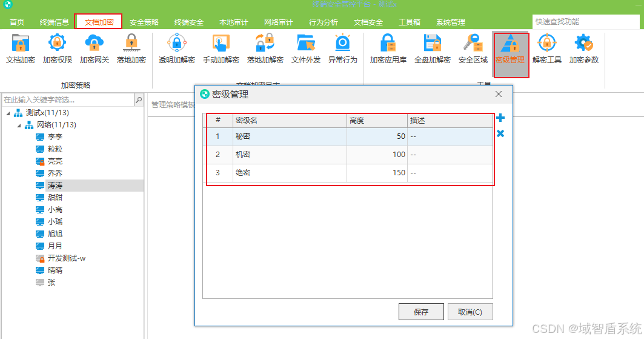Open the 全盘加解密 tool
Viewport: 644px width, 339px height.
click(x=433, y=49)
